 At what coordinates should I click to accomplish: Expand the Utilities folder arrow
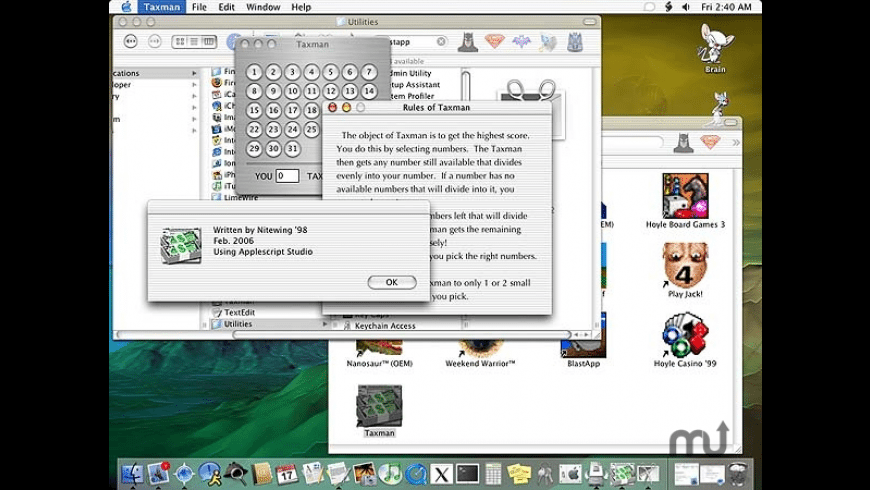[x=325, y=324]
